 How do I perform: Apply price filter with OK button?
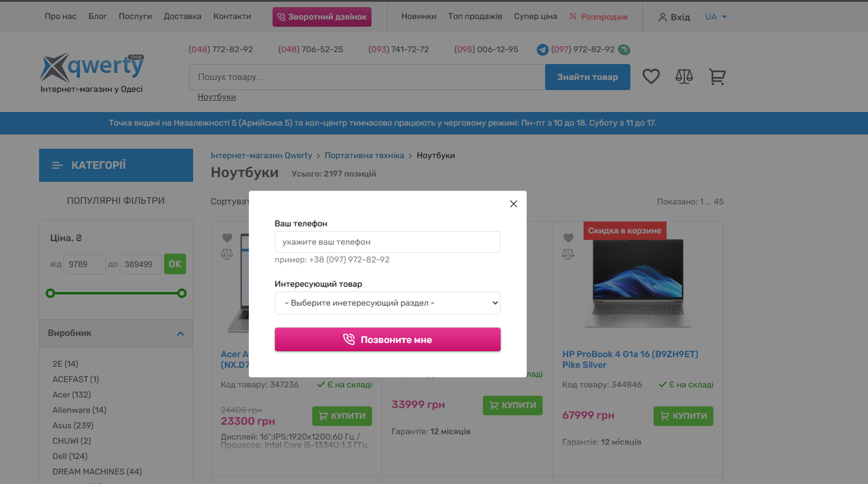coord(175,264)
